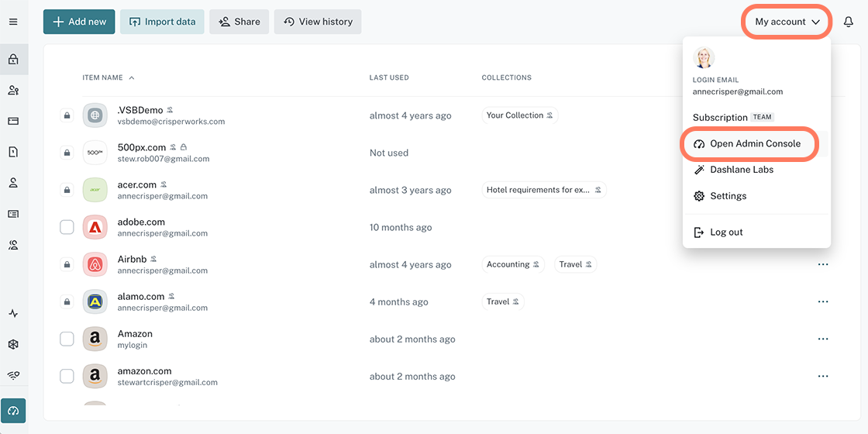Open the Payments card icon in sidebar

click(13, 121)
